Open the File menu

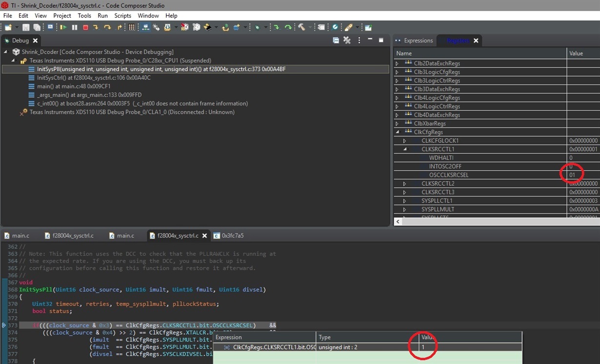[8, 16]
